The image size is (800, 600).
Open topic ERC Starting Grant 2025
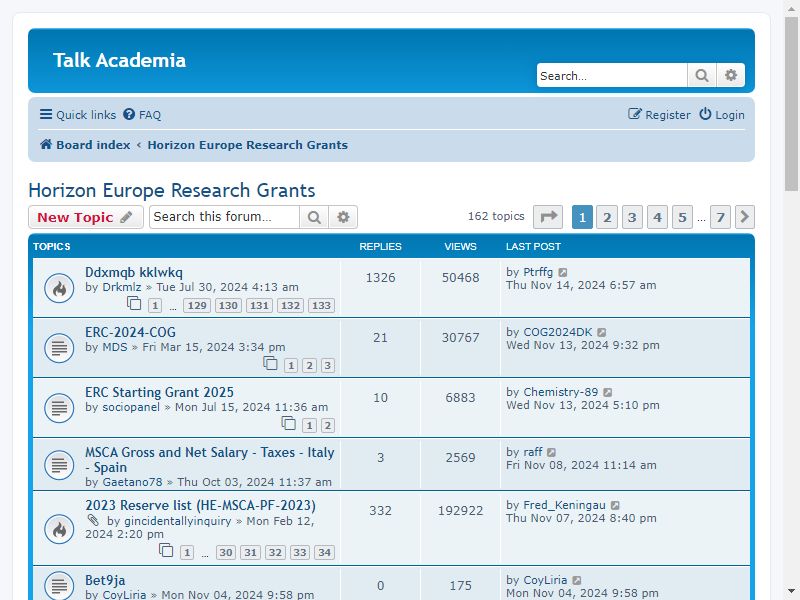(159, 392)
